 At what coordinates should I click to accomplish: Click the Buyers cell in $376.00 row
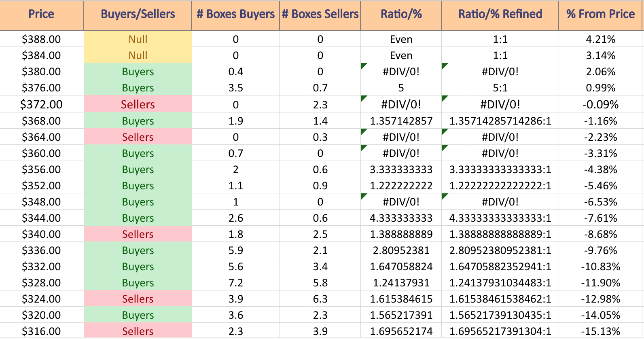(x=138, y=88)
